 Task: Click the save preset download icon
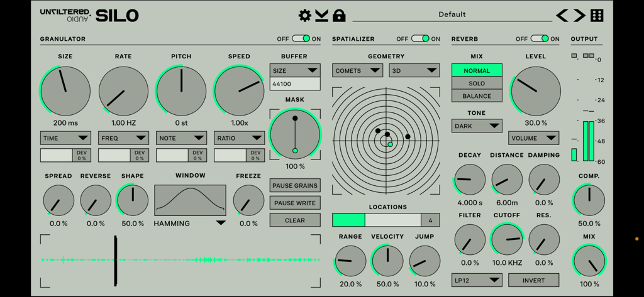(x=322, y=15)
